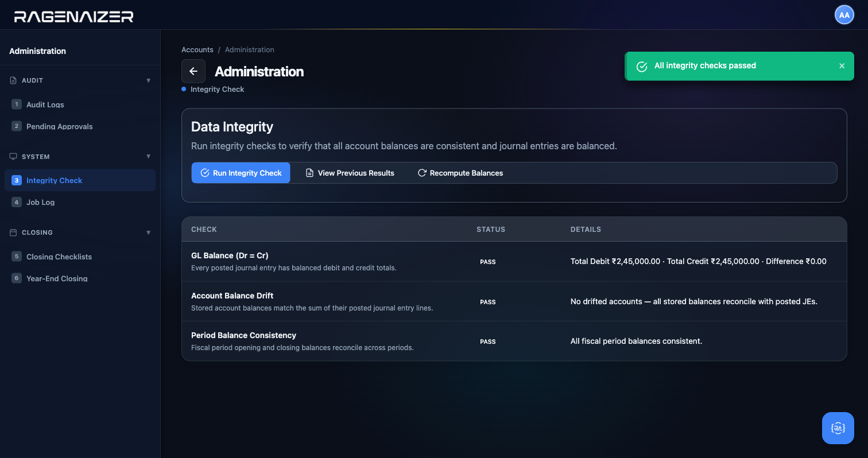Image resolution: width=868 pixels, height=458 pixels.
Task: Collapse the System section arrow
Action: point(149,156)
